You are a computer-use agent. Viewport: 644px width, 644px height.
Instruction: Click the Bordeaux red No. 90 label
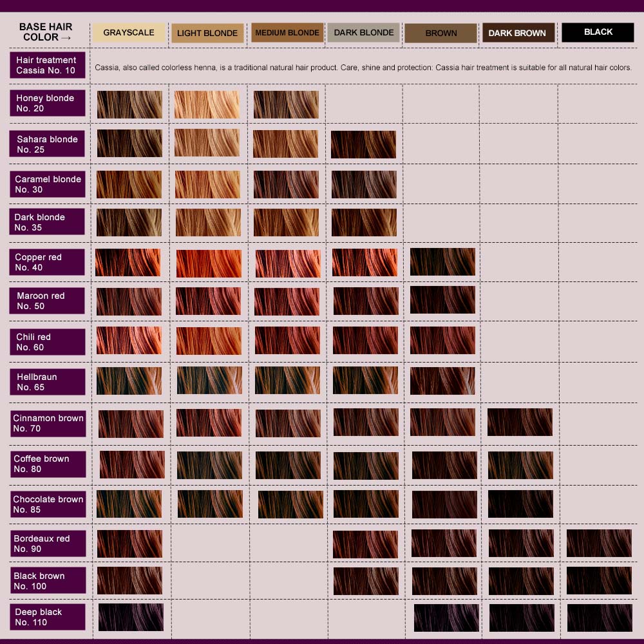[48, 544]
